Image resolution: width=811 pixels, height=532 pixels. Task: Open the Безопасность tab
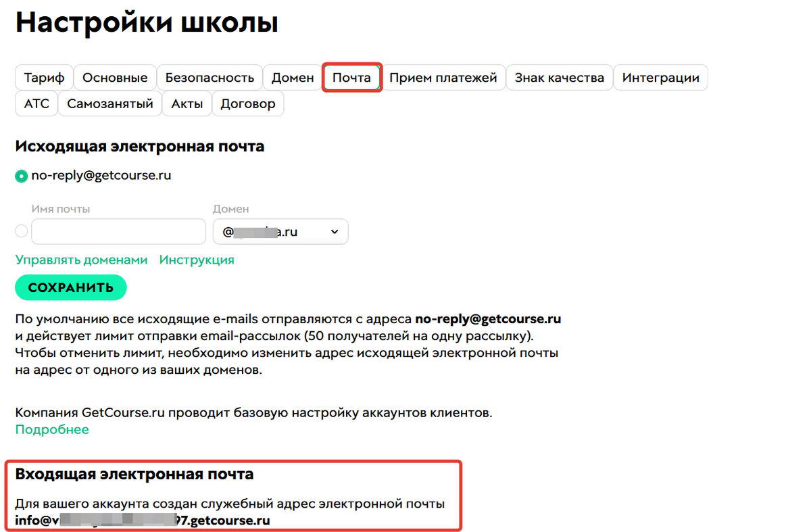click(210, 78)
